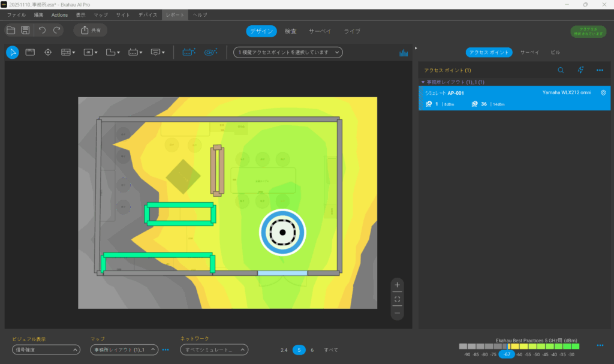Image resolution: width=614 pixels, height=364 pixels.
Task: Collapse the 事務所レイアウト tree group
Action: (423, 82)
